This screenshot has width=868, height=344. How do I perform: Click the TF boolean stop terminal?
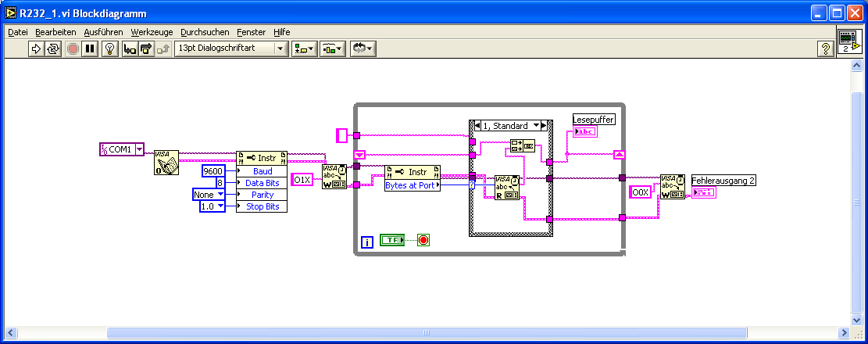(392, 240)
